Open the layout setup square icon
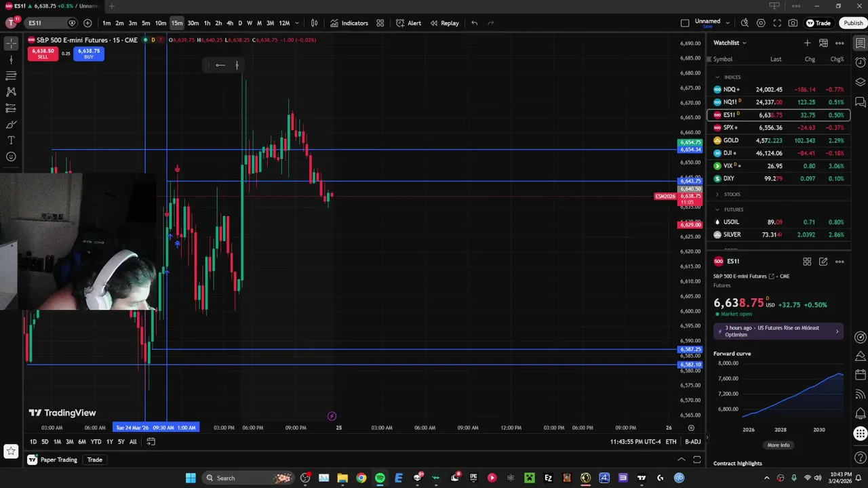This screenshot has width=868, height=488. click(685, 23)
